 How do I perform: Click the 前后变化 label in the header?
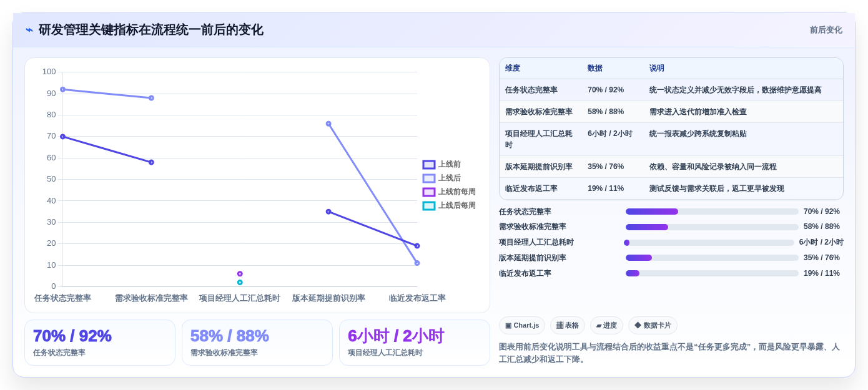click(x=826, y=30)
